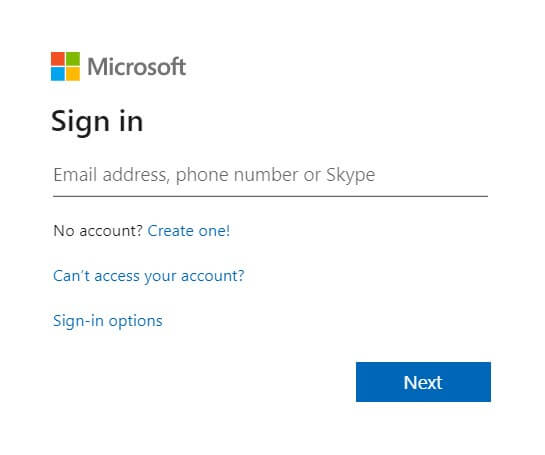Screen dimensions: 545x455
Task: Click the green square of the Microsoft logo
Action: click(73, 59)
